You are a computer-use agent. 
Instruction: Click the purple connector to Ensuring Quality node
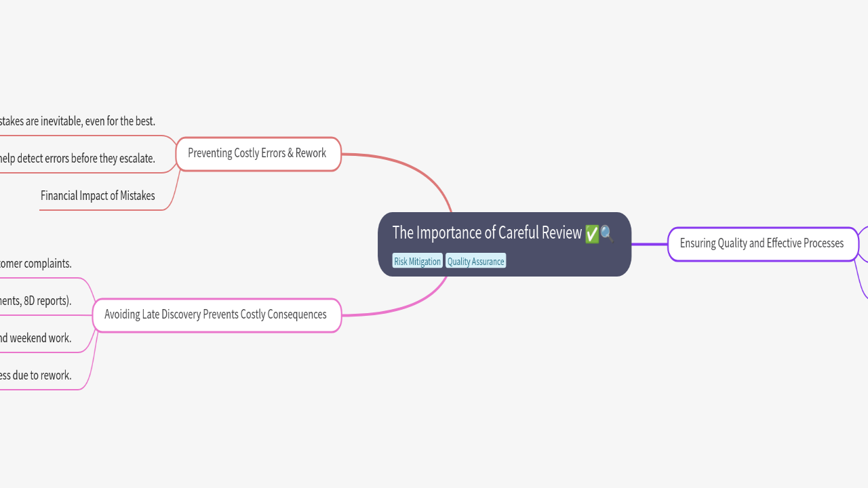click(x=649, y=244)
